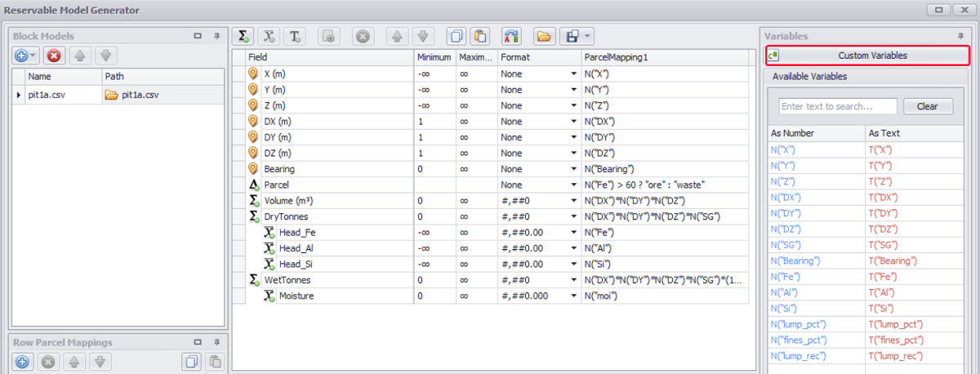This screenshot has width=980, height=374.
Task: Open Format dropdown for Bearing row
Action: point(573,169)
